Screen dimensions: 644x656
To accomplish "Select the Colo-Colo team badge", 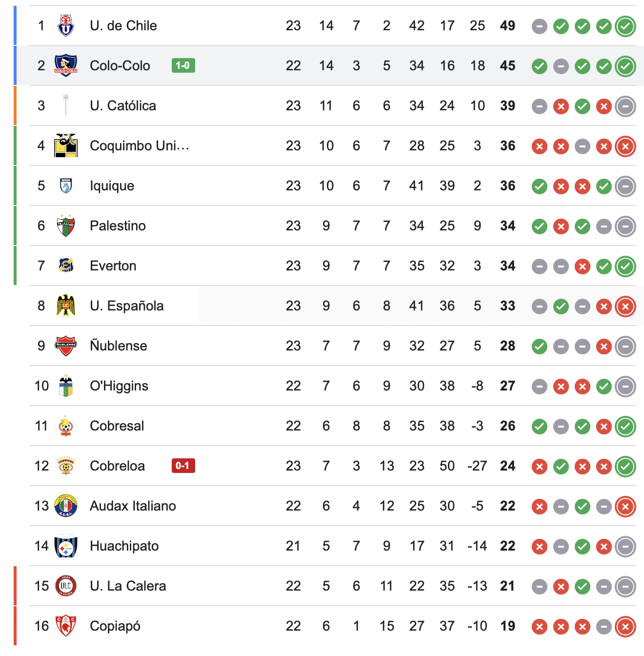I will point(65,65).
